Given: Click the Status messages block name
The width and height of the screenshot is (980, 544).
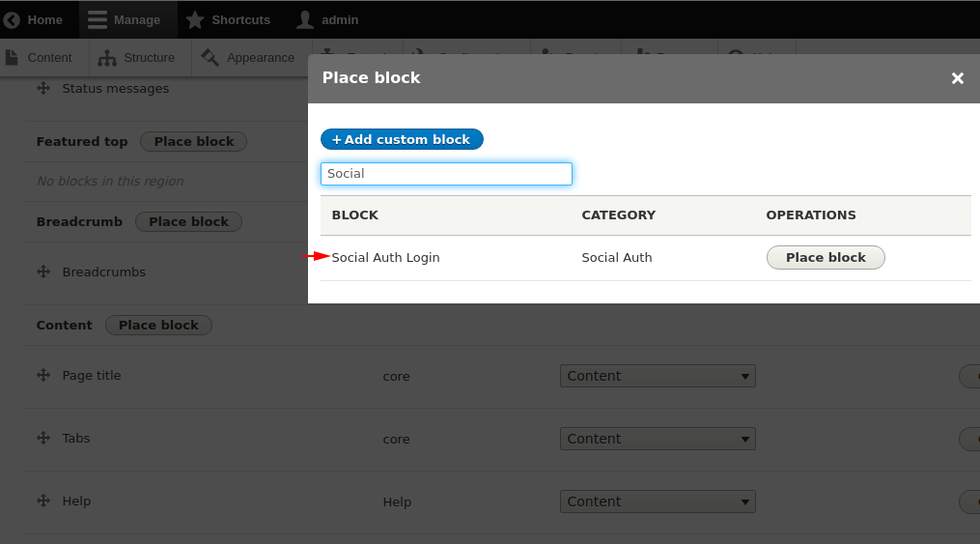Looking at the screenshot, I should pos(116,89).
